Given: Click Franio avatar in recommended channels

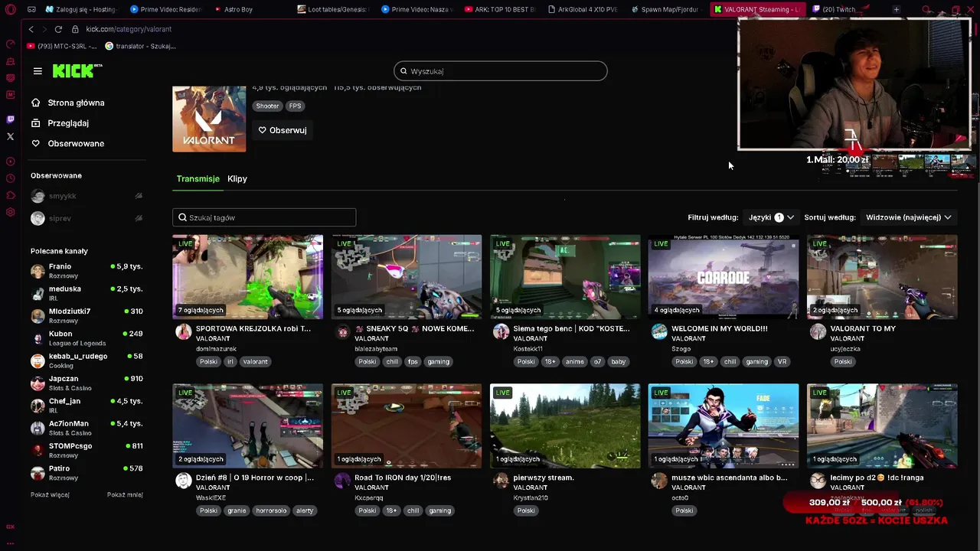Looking at the screenshot, I should 38,271.
